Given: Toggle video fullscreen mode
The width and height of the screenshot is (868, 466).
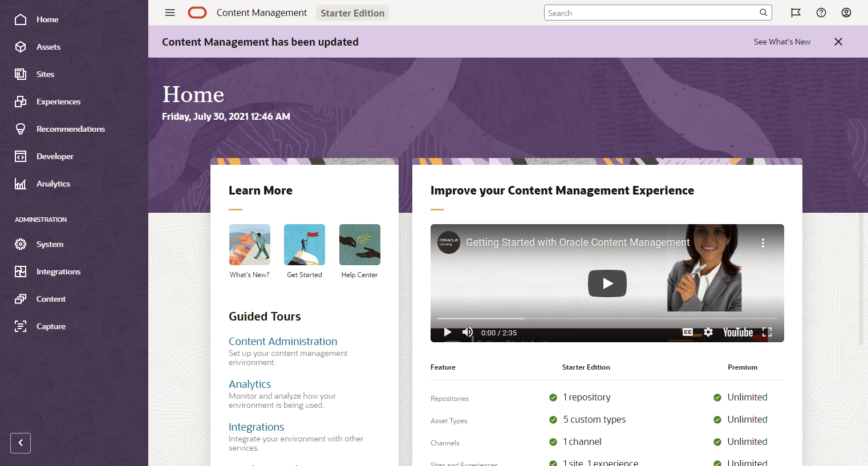Looking at the screenshot, I should tap(767, 332).
